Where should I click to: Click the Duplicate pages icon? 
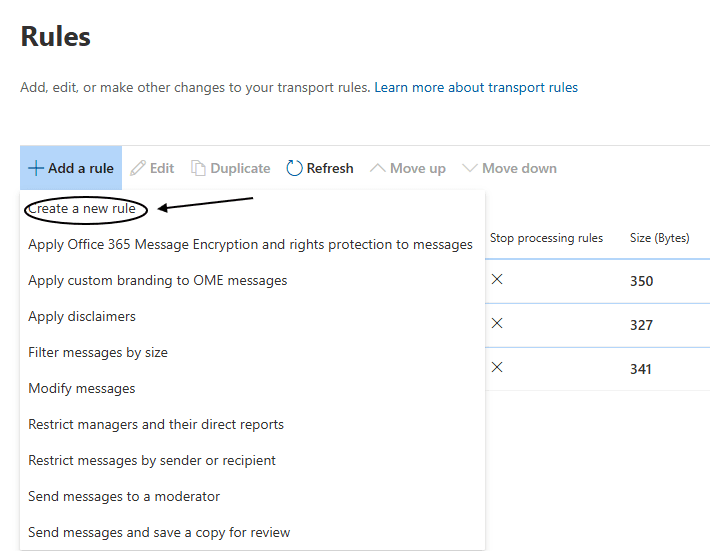coord(198,168)
